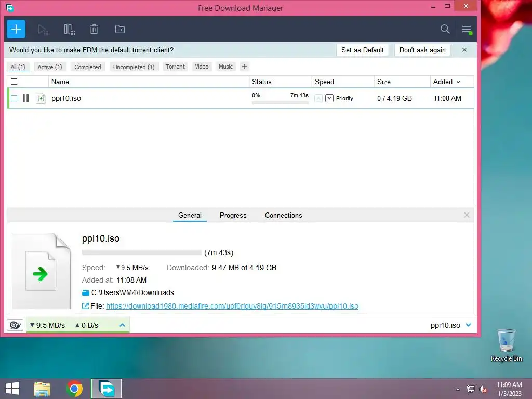Expand the speed panel chevron
This screenshot has width=532, height=399.
(122, 325)
